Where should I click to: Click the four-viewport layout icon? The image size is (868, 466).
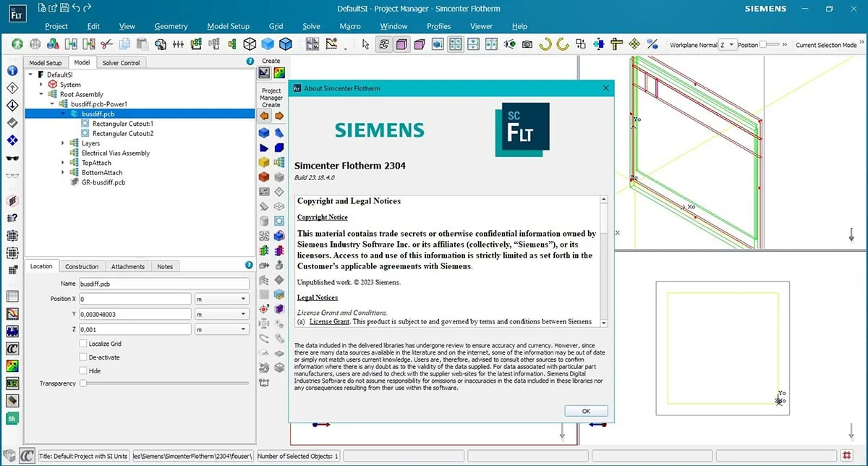[456, 45]
